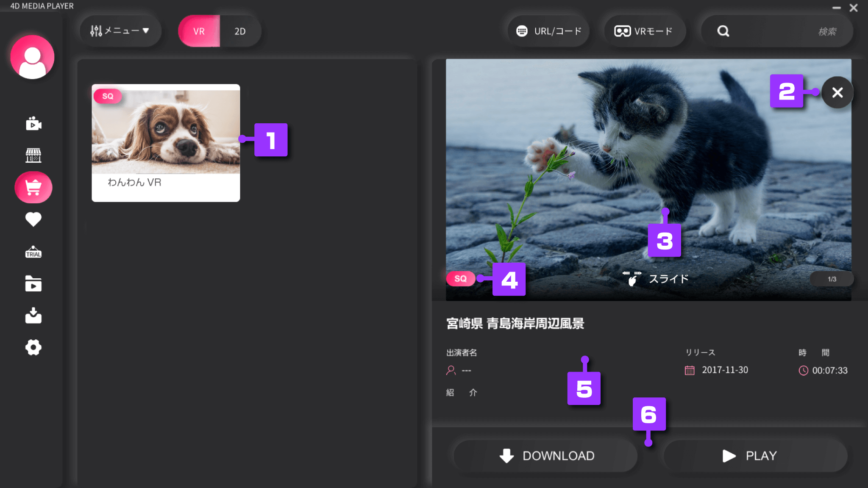
Task: Switch to VR content toggle
Action: pos(199,31)
